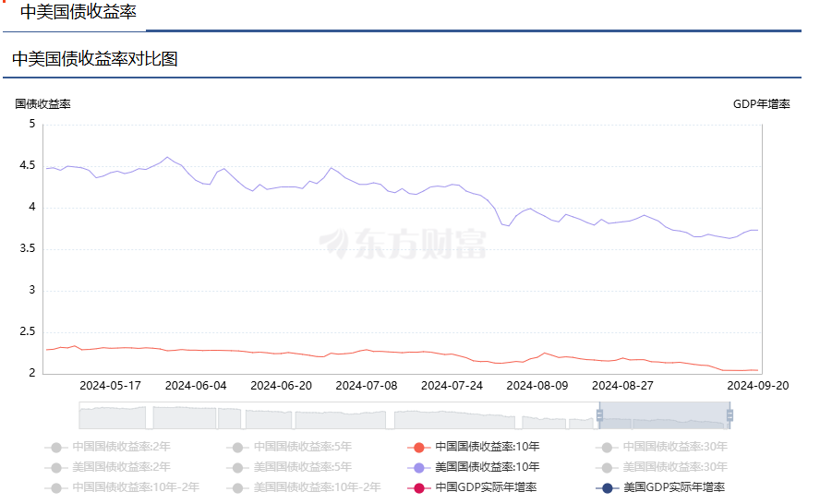Click the 2024-07-08 axis date label
Image resolution: width=832 pixels, height=504 pixels.
coord(367,386)
